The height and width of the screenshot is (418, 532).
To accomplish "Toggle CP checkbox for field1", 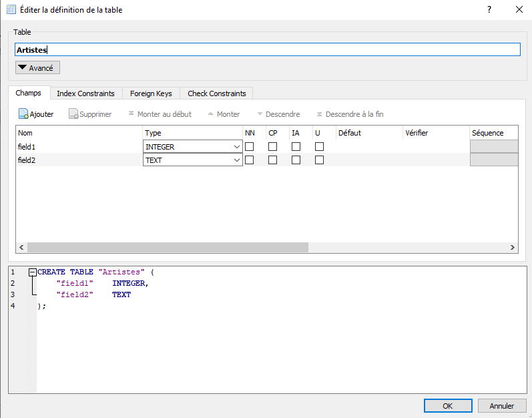I will click(272, 147).
